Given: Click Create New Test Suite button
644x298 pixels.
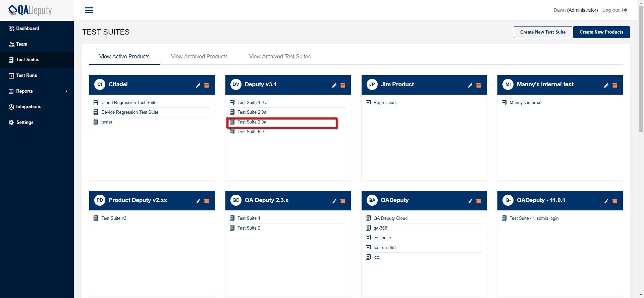Looking at the screenshot, I should coord(543,32).
